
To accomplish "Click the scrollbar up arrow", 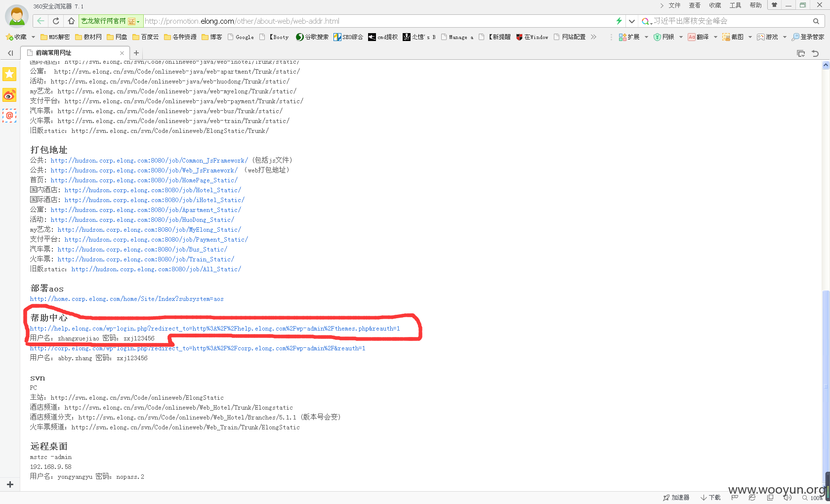I will tap(826, 65).
